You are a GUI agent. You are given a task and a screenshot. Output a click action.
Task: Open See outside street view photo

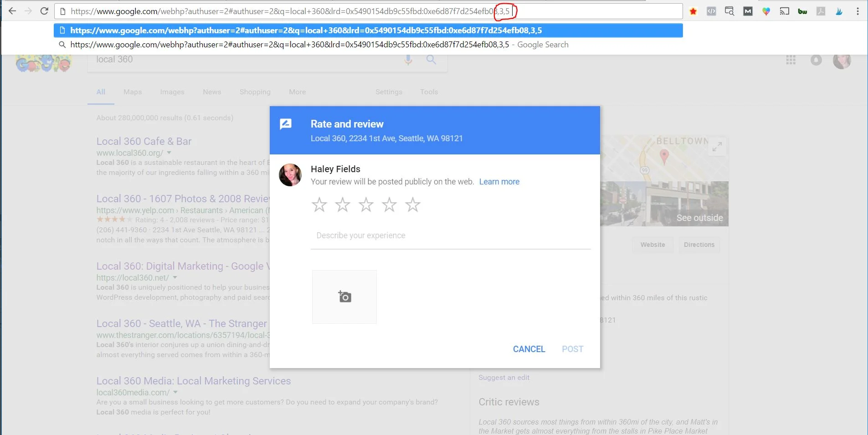click(x=664, y=204)
